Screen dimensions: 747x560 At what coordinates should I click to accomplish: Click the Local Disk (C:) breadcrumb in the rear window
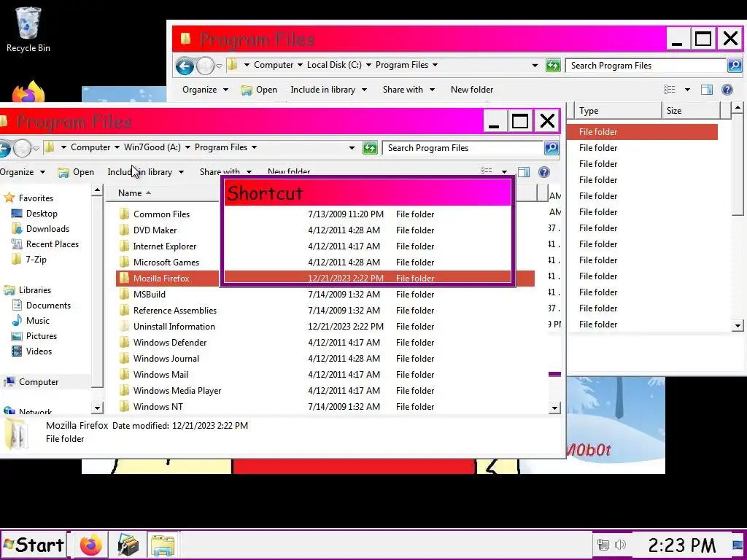point(334,65)
